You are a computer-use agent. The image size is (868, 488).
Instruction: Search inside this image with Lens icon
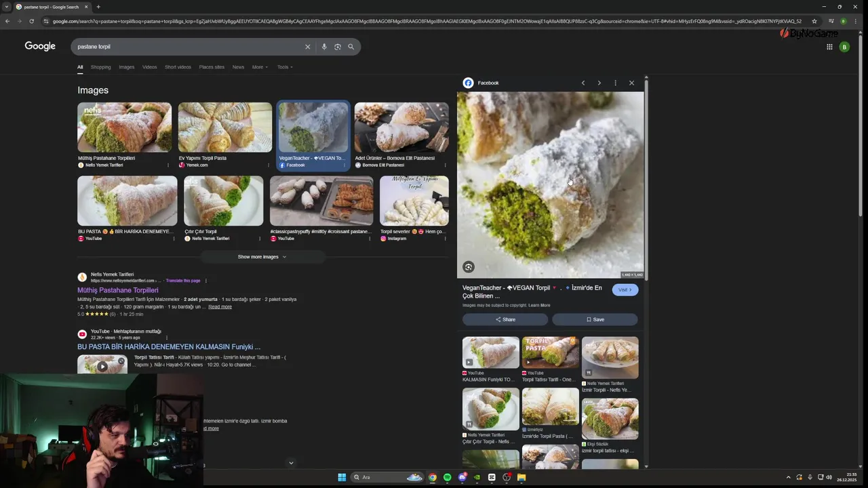point(469,267)
